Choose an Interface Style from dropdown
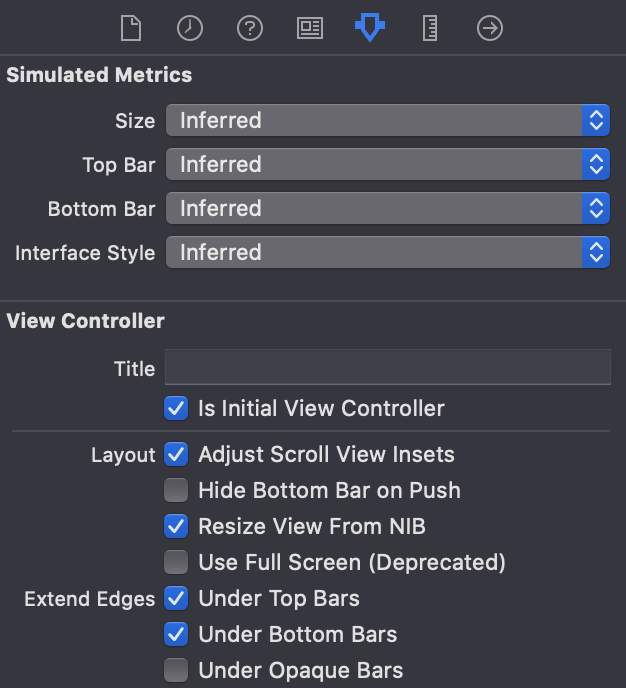 click(x=388, y=252)
